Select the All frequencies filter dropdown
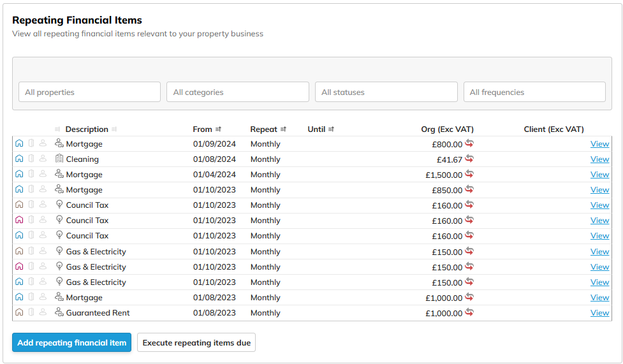The image size is (623, 364). [534, 92]
